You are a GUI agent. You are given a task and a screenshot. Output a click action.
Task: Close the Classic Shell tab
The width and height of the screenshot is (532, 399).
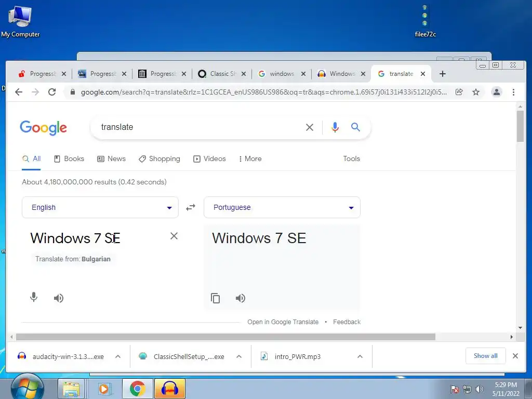[x=244, y=74]
